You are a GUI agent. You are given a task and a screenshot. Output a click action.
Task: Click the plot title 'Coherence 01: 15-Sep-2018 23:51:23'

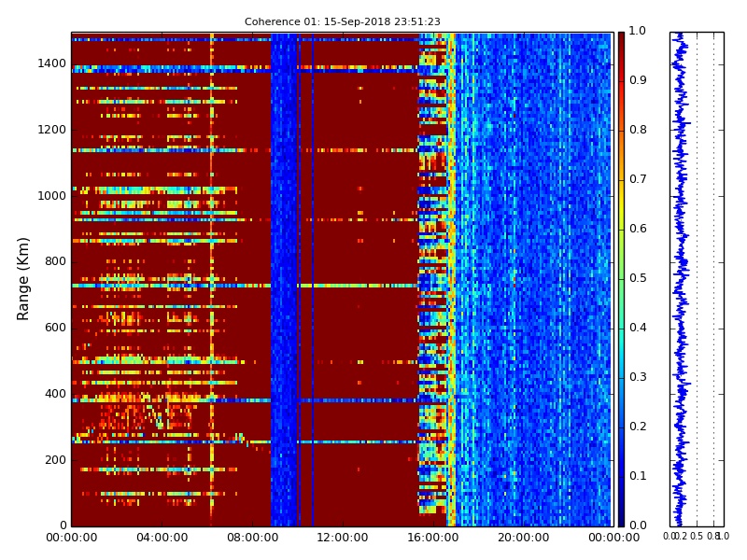(x=342, y=21)
